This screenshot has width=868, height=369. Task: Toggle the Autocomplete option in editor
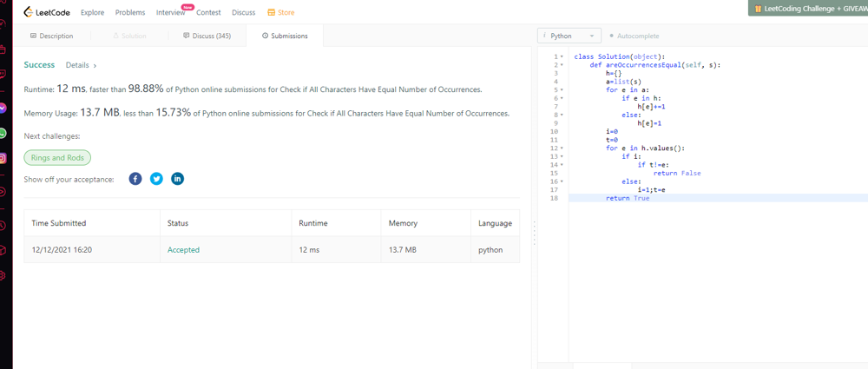point(634,36)
